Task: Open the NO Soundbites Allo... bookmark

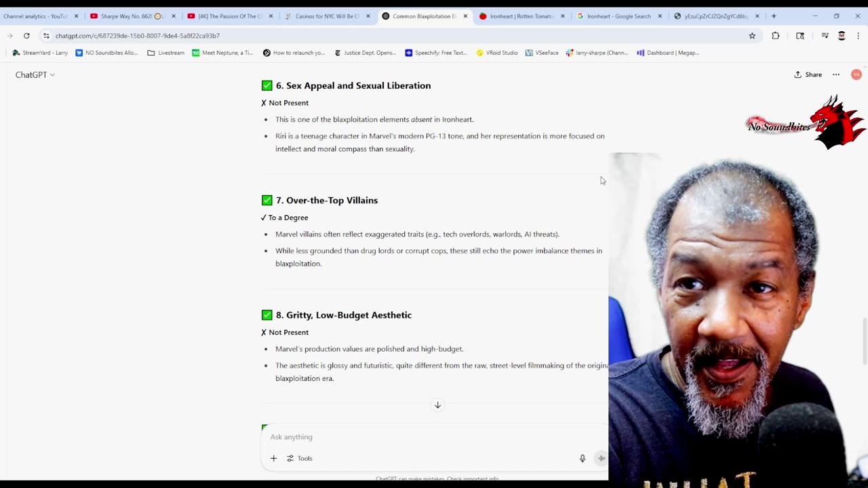Action: tap(106, 53)
